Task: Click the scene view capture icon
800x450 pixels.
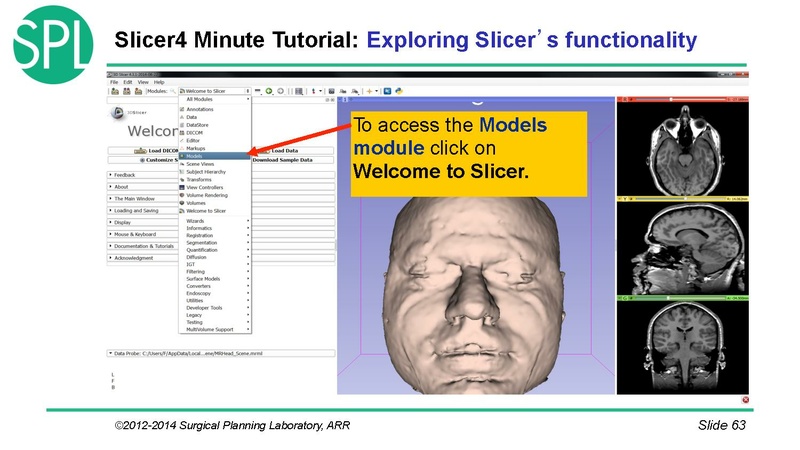Action: (x=343, y=91)
